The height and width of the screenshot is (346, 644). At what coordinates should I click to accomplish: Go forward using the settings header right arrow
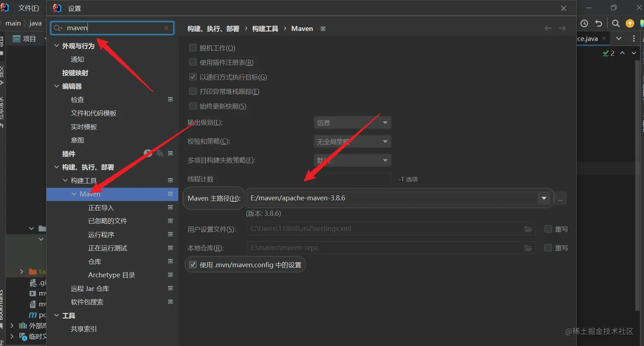pyautogui.click(x=562, y=28)
